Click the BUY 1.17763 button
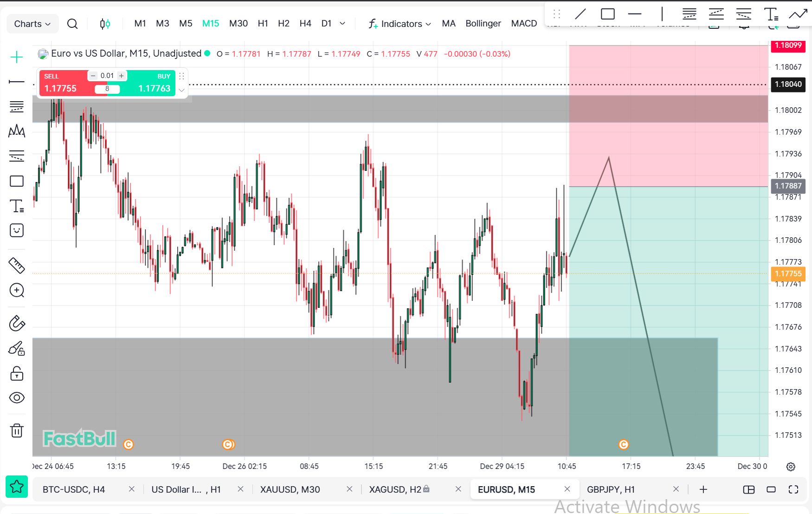 pyautogui.click(x=152, y=83)
